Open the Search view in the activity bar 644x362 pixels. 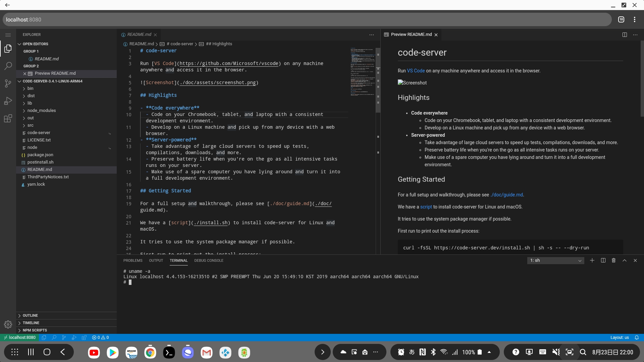tap(8, 66)
